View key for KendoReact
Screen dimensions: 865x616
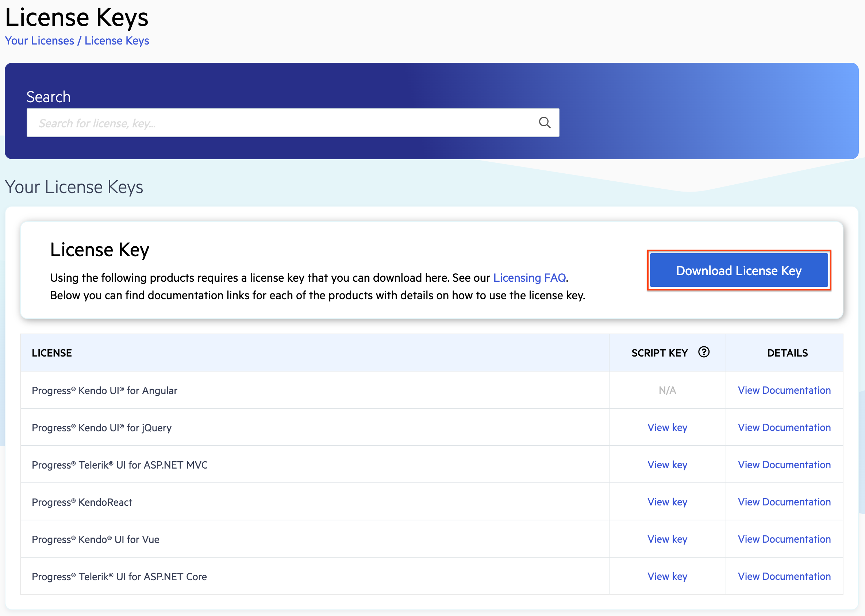[667, 501]
